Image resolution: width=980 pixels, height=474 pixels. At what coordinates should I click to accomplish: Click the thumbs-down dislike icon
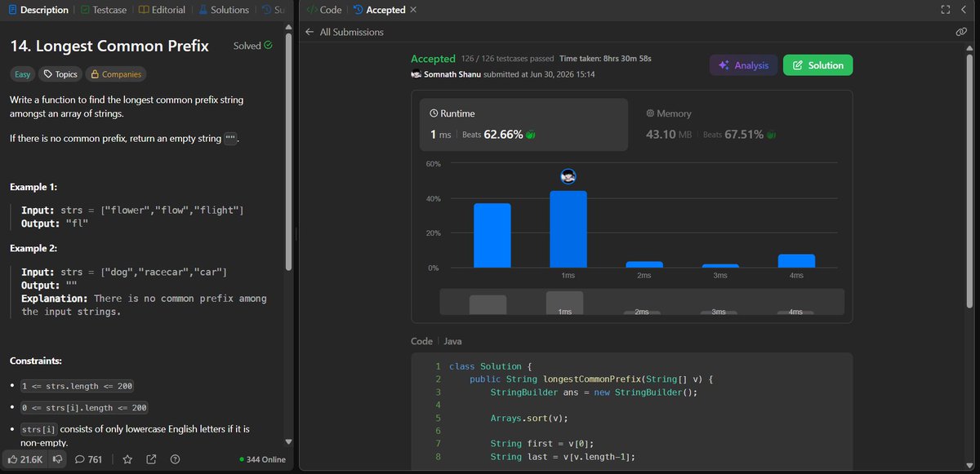(57, 459)
